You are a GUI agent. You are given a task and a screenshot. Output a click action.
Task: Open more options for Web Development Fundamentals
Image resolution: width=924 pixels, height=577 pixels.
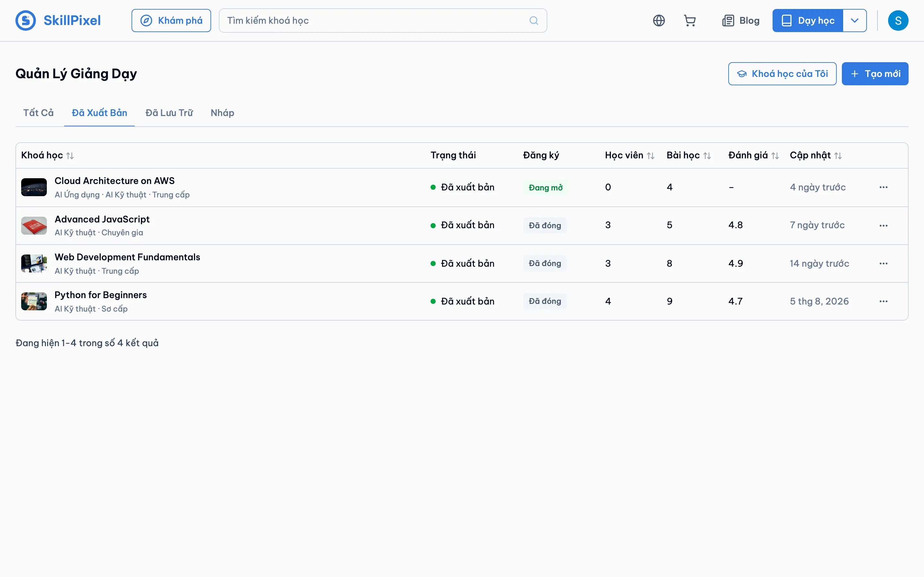coord(883,263)
